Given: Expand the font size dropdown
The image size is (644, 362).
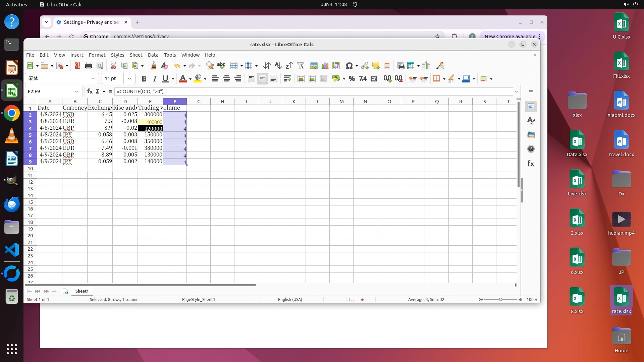Looking at the screenshot, I should click(x=129, y=79).
